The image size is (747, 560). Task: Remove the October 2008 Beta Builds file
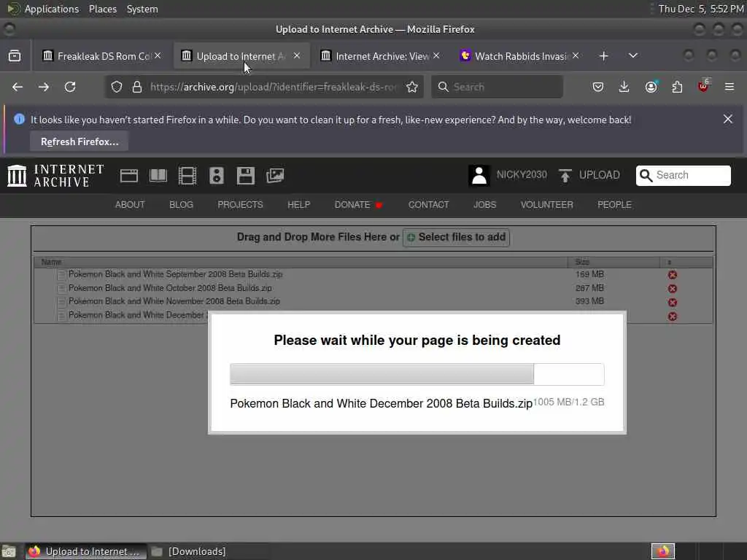click(672, 289)
